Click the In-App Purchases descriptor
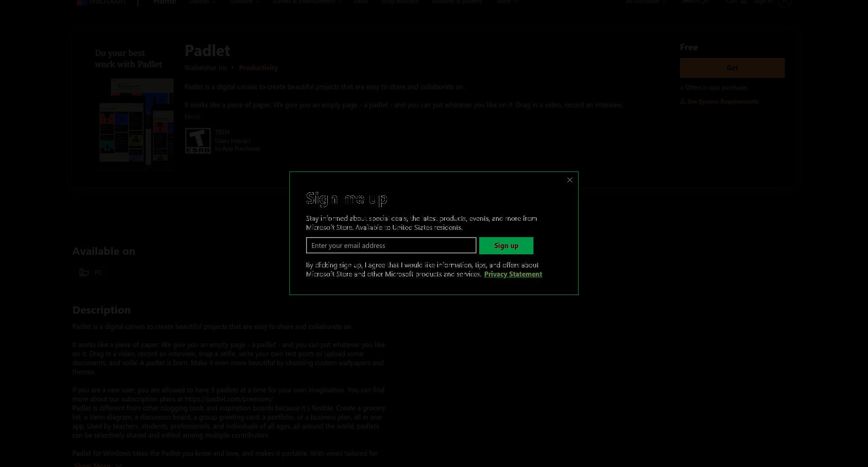This screenshot has width=868, height=467. (x=238, y=148)
